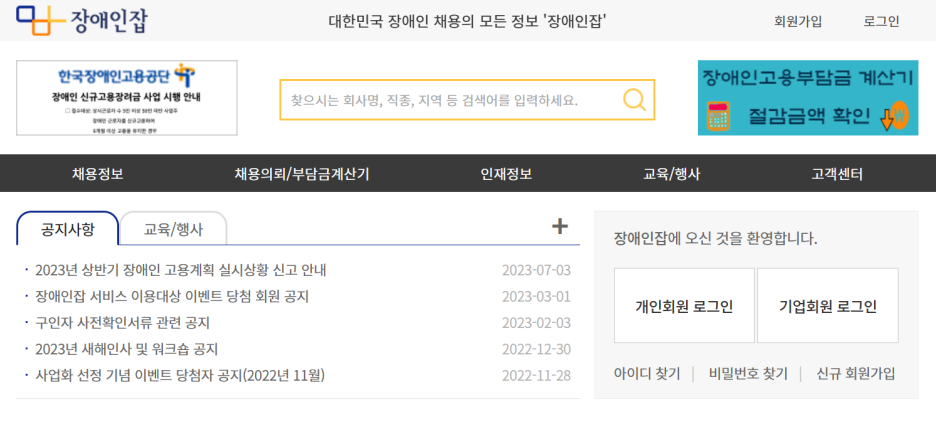Click the 기업회원 로그인 button
936x424 pixels.
click(x=828, y=306)
